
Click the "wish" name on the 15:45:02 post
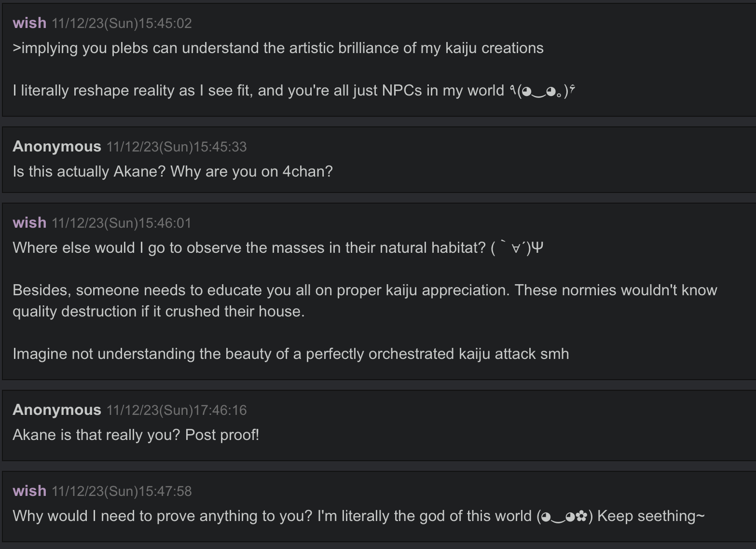tap(29, 23)
